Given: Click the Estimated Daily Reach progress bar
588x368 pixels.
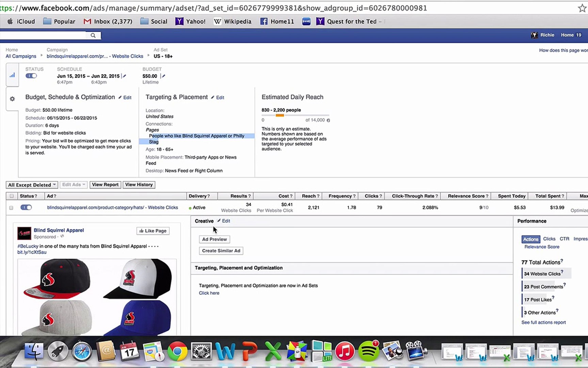Looking at the screenshot, I should [x=295, y=116].
